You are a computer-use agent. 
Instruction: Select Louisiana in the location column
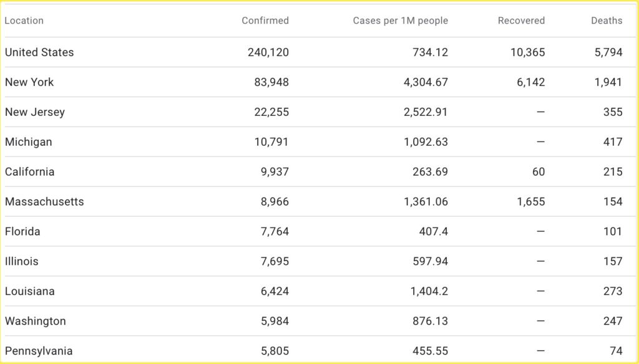(x=30, y=292)
